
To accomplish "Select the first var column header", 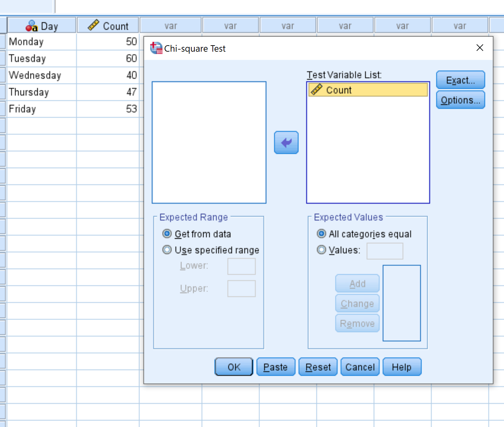I will click(x=171, y=26).
